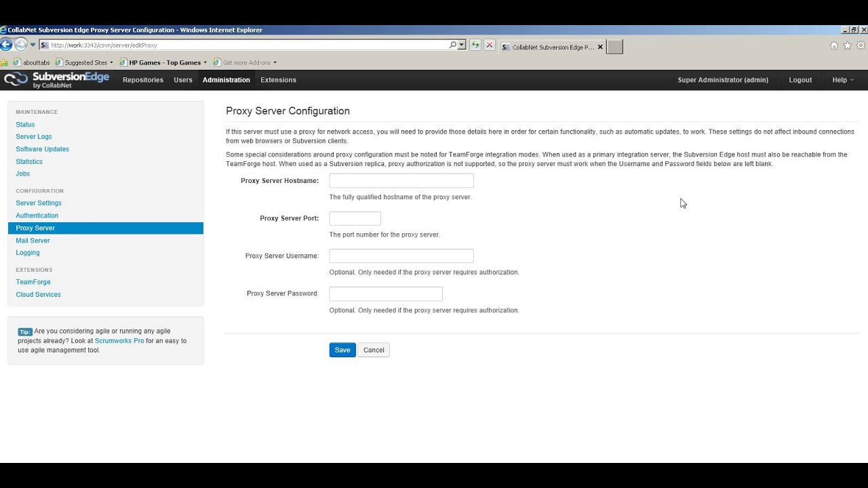The height and width of the screenshot is (488, 868).
Task: Open browser Tools gear icon
Action: click(861, 45)
